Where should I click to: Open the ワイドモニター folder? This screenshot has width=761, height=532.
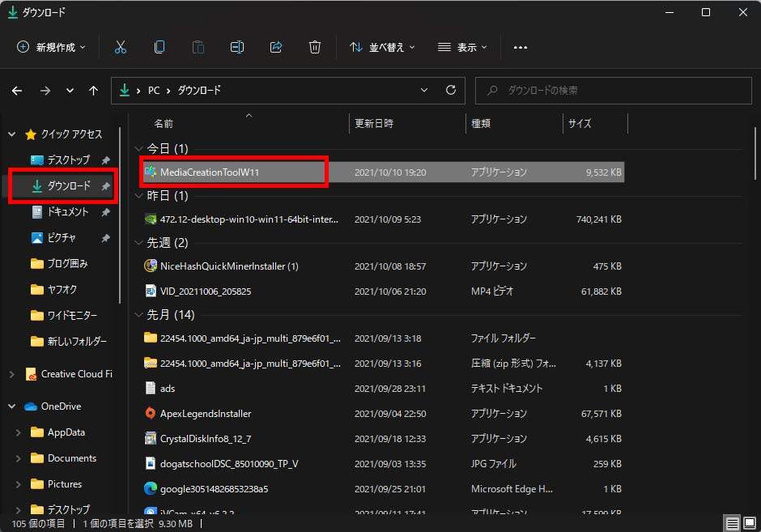click(64, 316)
